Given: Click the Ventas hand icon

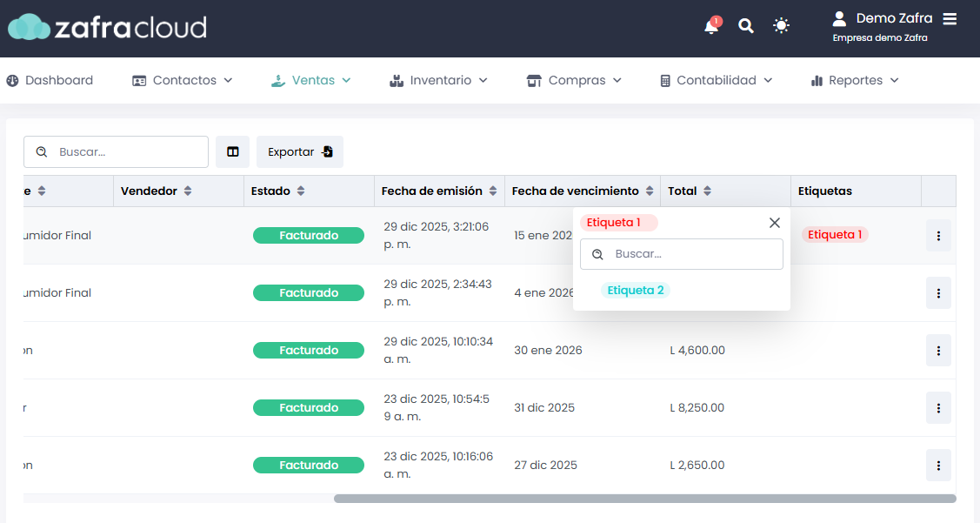Looking at the screenshot, I should click(x=278, y=81).
